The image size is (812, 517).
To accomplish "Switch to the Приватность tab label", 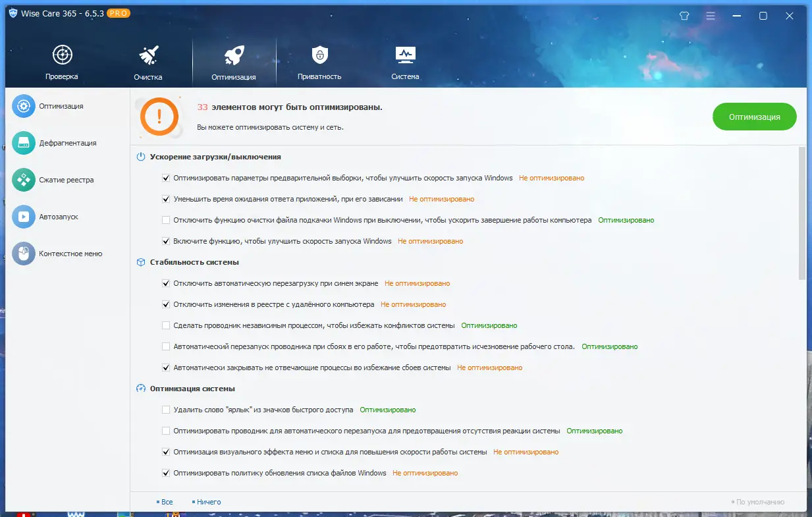I will pyautogui.click(x=319, y=76).
